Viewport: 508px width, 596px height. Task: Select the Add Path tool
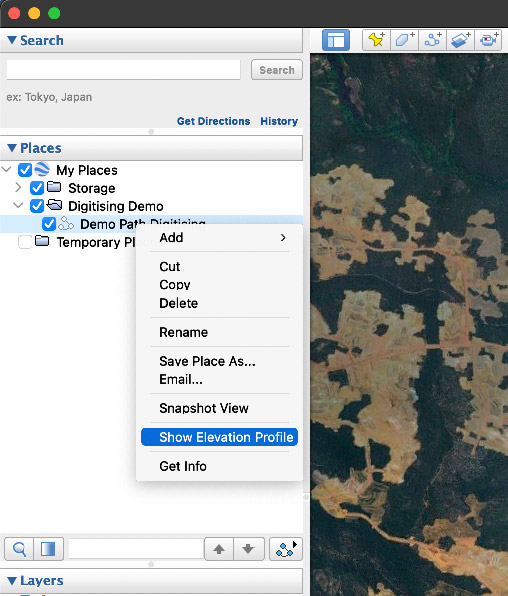pyautogui.click(x=432, y=40)
